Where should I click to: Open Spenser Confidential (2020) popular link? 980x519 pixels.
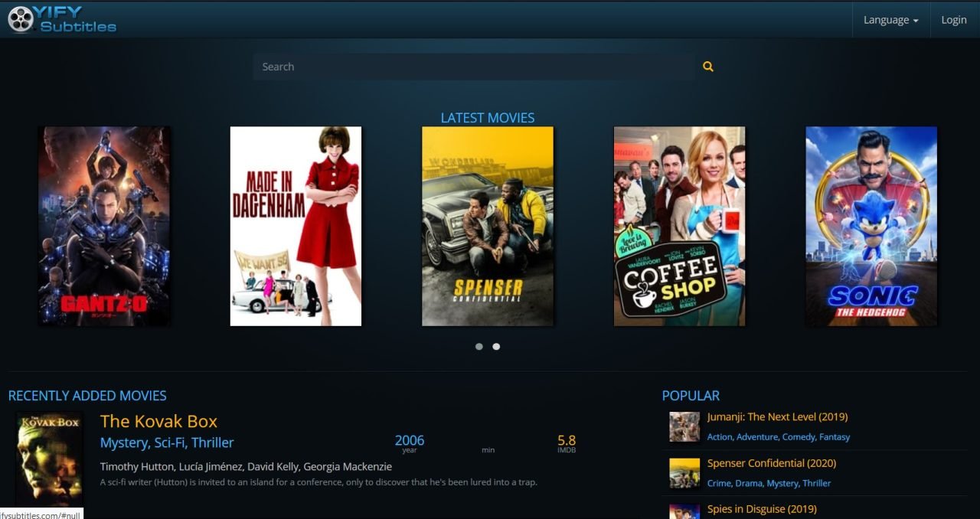point(772,463)
